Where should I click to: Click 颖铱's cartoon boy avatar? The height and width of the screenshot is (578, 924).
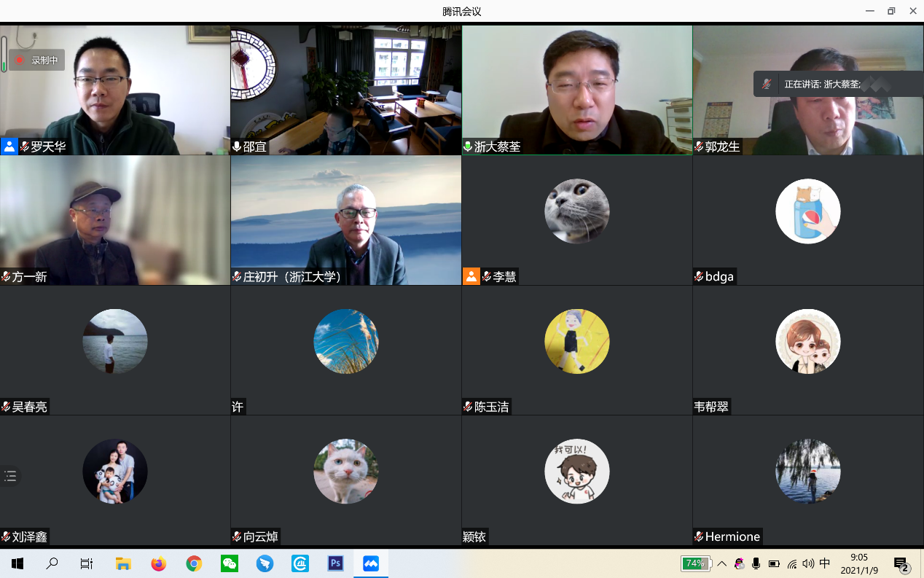coord(577,472)
